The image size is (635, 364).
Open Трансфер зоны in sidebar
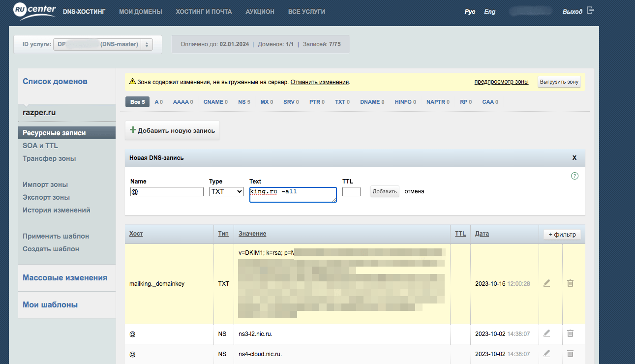point(49,158)
